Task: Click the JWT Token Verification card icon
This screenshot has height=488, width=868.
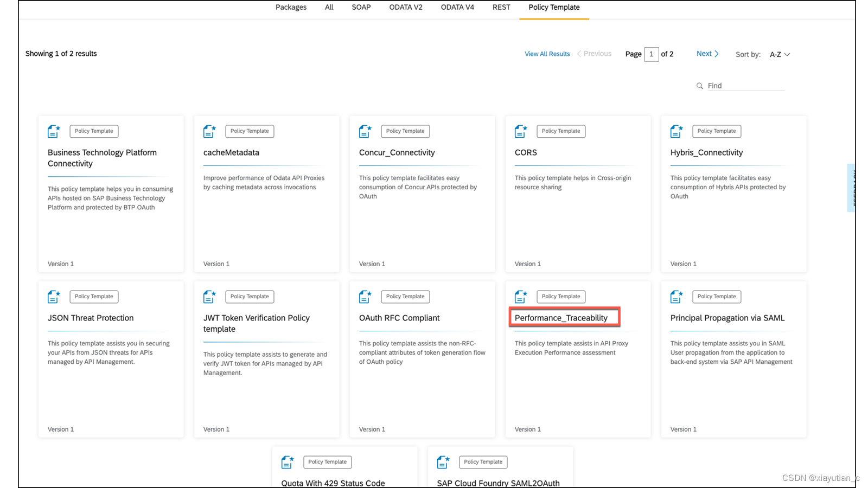Action: coord(209,297)
